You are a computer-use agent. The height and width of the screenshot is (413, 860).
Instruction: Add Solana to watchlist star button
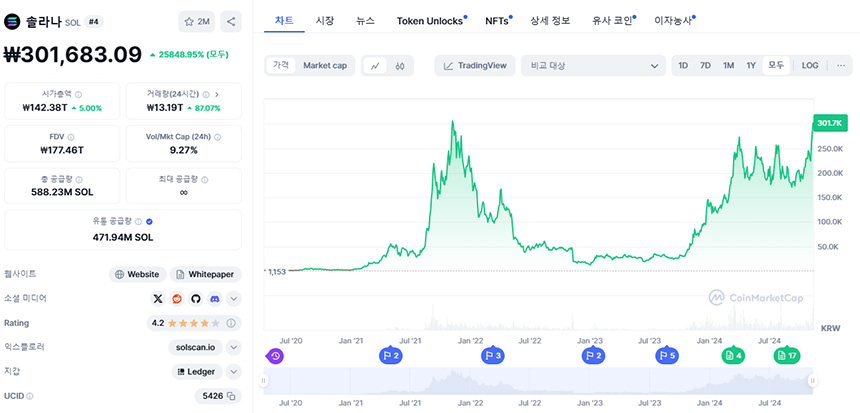pyautogui.click(x=197, y=22)
